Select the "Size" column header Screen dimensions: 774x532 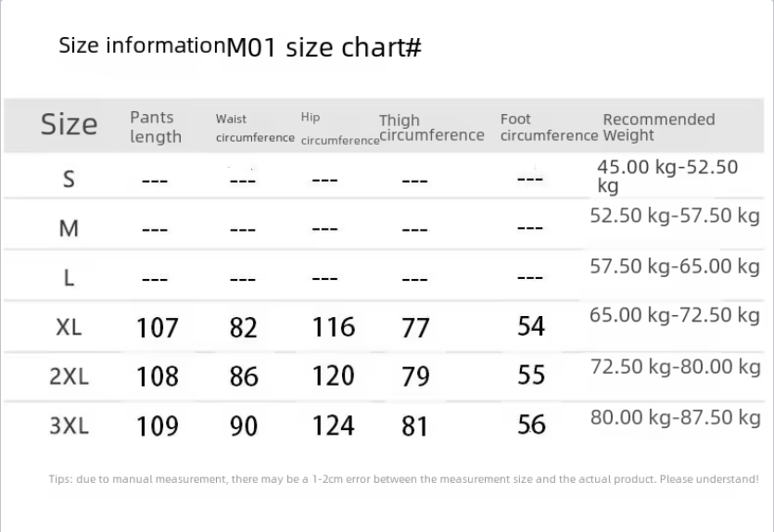click(69, 124)
